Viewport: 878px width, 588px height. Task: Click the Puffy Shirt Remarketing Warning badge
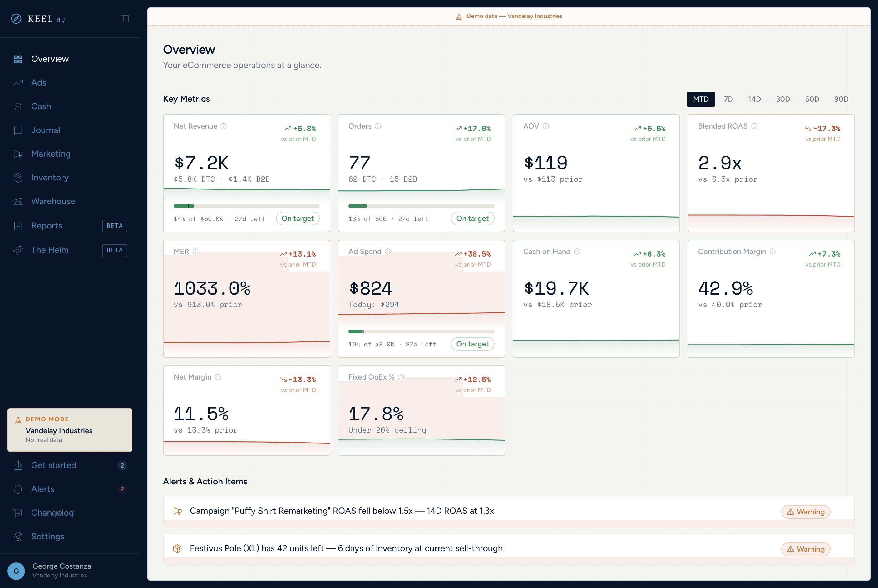point(806,512)
